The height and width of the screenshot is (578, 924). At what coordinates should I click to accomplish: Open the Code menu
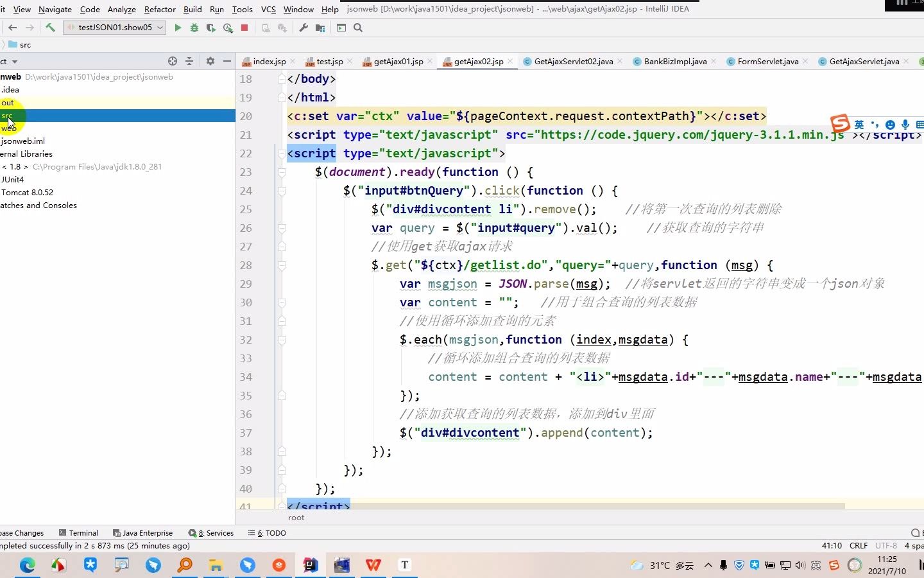click(90, 9)
